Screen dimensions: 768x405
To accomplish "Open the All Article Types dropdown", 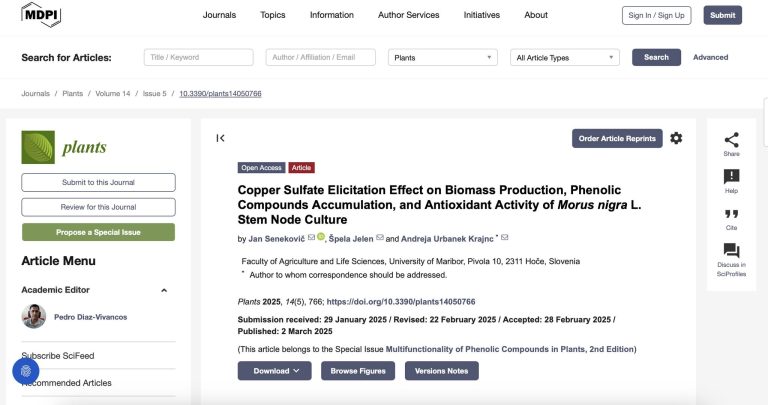I will 565,57.
